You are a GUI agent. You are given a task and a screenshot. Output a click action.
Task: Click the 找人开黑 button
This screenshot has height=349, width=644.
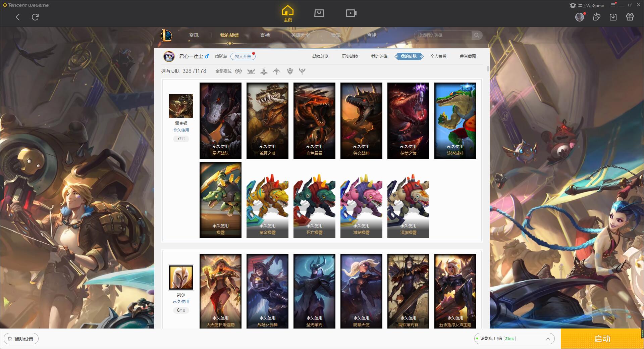(x=243, y=56)
